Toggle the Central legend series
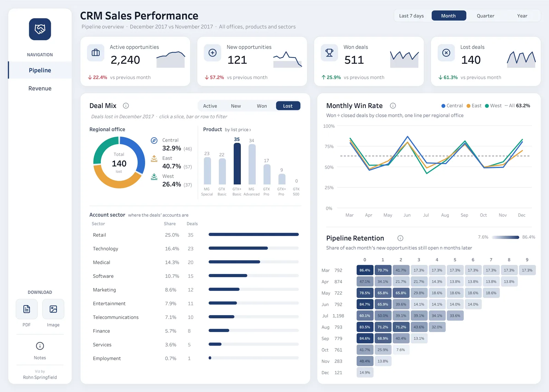 [x=452, y=106]
